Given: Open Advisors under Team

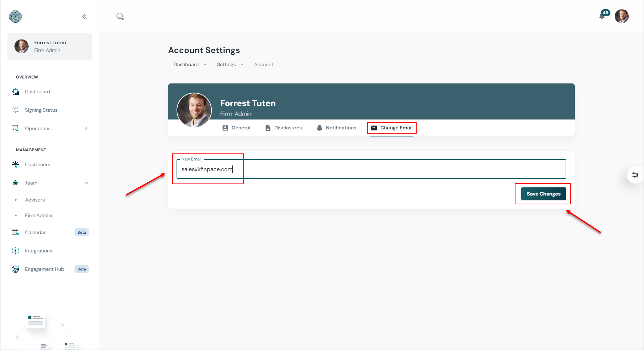Looking at the screenshot, I should pyautogui.click(x=35, y=200).
